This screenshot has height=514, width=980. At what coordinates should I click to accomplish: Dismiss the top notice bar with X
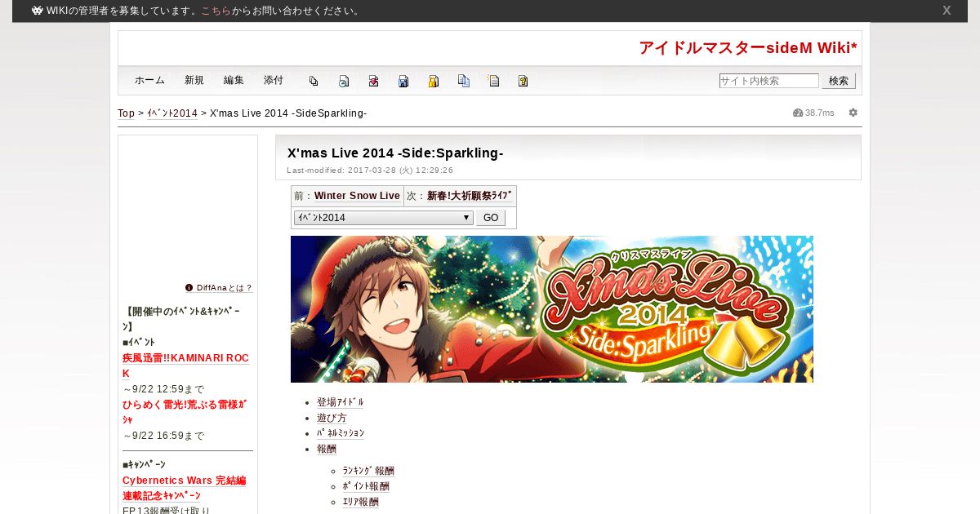click(x=947, y=11)
